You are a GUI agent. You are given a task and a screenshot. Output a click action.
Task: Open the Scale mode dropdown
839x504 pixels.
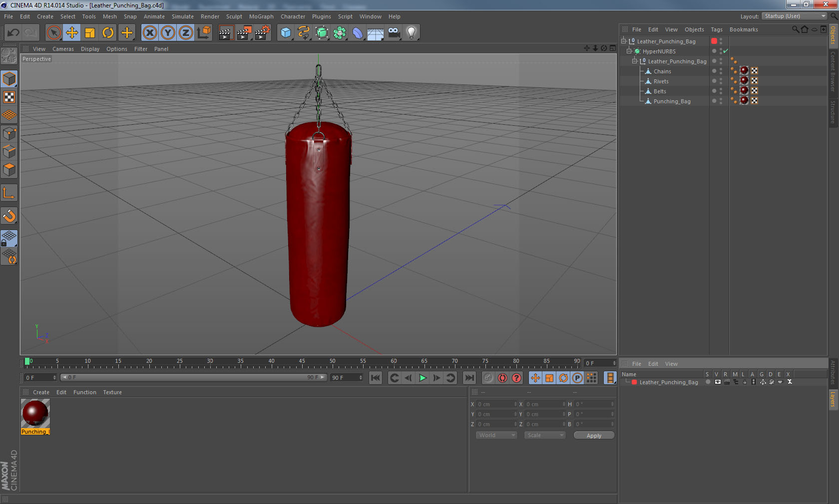coord(544,435)
